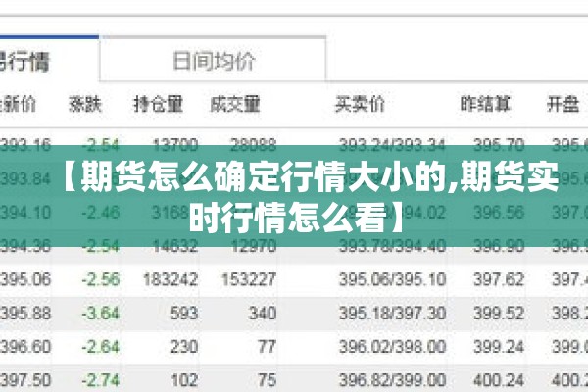Select the change value -3.64

click(101, 314)
